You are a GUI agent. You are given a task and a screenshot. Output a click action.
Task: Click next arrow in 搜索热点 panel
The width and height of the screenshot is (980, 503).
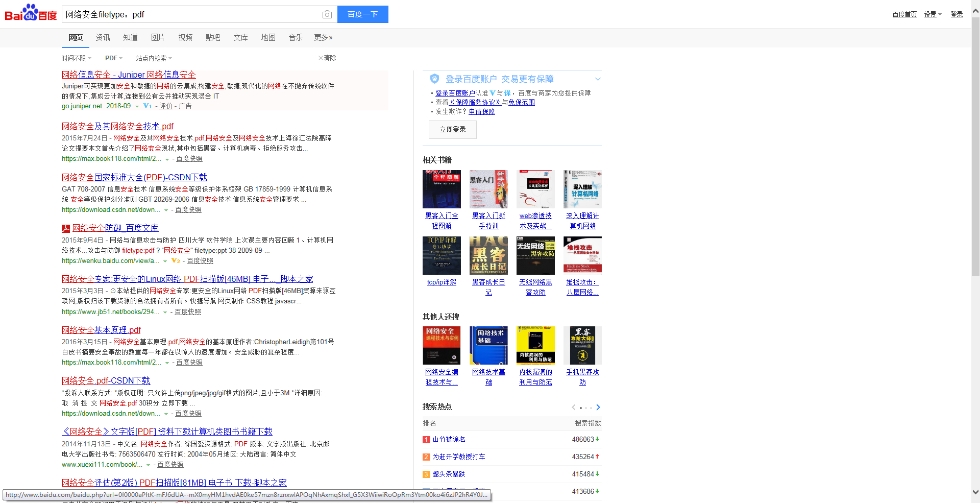click(x=598, y=407)
